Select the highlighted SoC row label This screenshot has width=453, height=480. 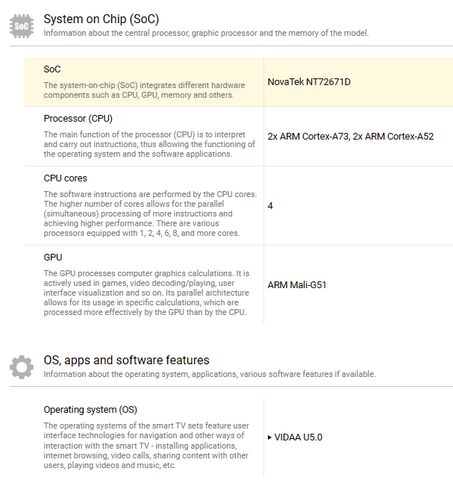(52, 69)
